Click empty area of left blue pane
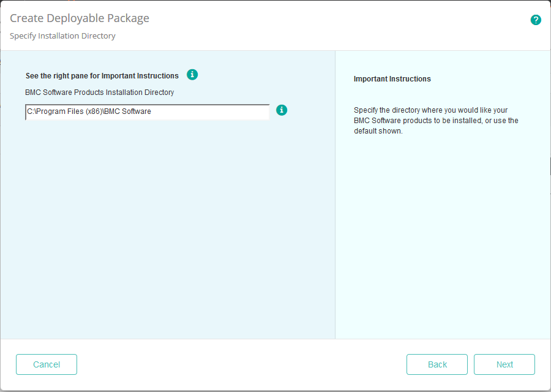Viewport: 551px width, 392px height. (165, 233)
